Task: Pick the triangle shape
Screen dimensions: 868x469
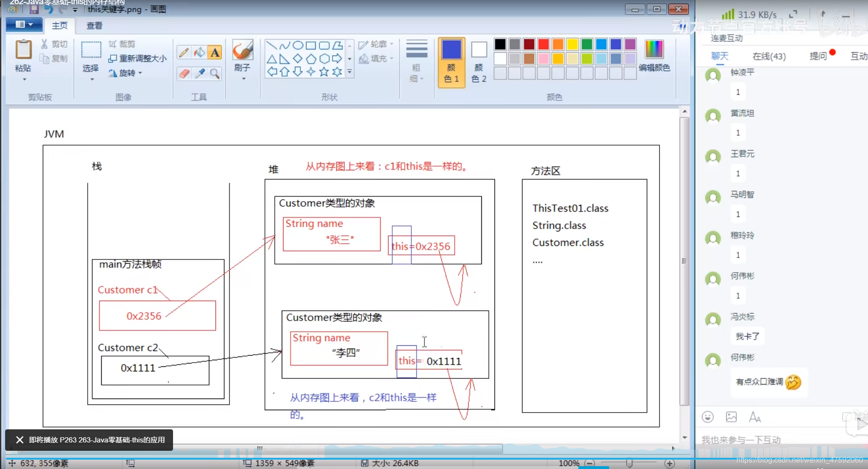Action: click(x=271, y=59)
